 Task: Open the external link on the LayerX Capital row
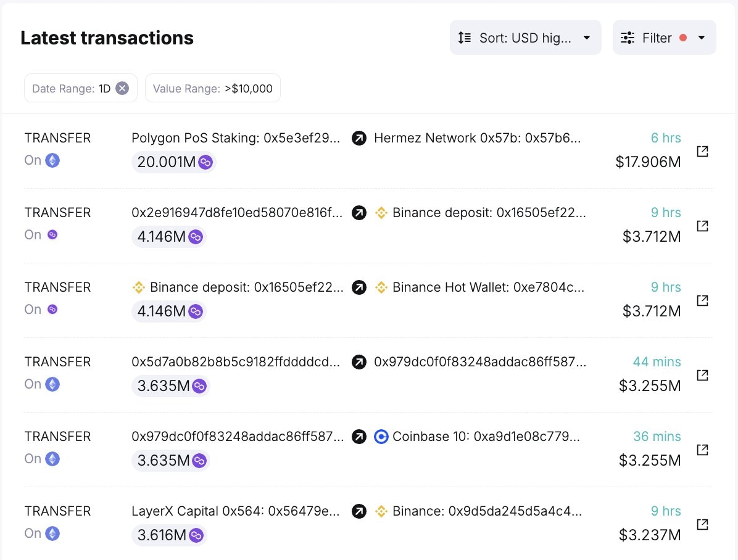702,524
